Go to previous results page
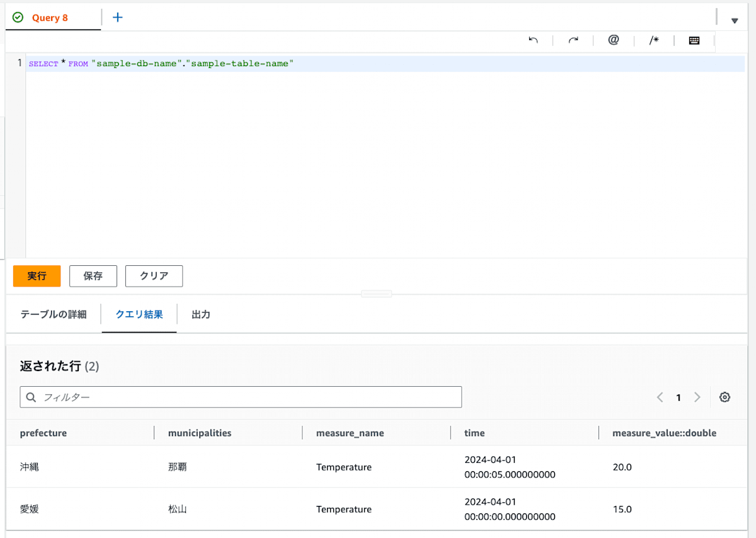The width and height of the screenshot is (756, 538). (x=660, y=397)
